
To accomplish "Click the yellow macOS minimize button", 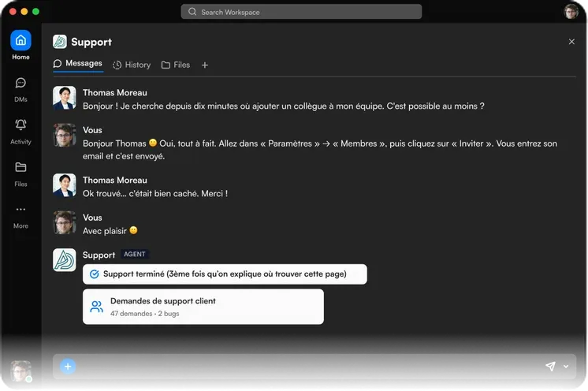I will [24, 12].
